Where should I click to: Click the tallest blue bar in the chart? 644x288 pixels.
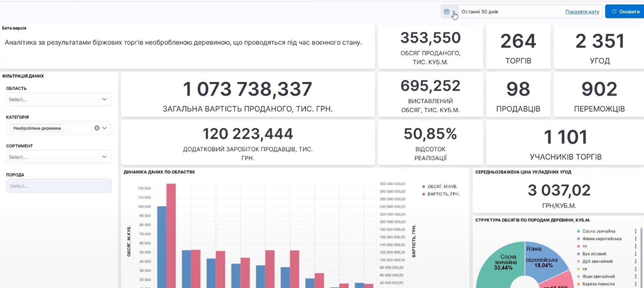pos(162,247)
